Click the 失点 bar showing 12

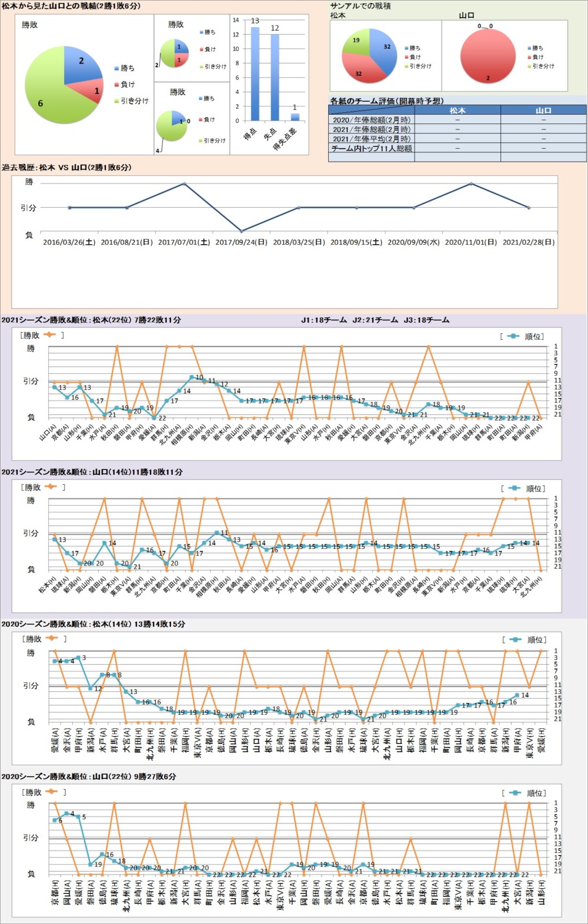275,77
